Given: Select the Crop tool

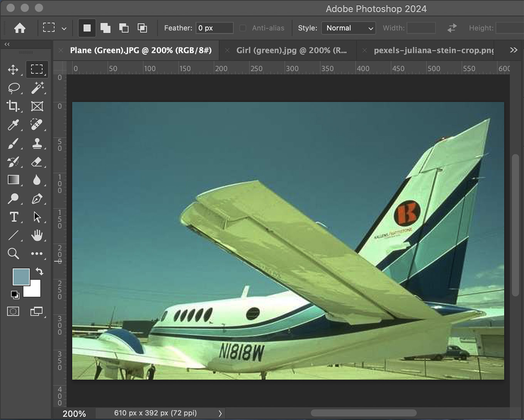Looking at the screenshot, I should point(13,106).
